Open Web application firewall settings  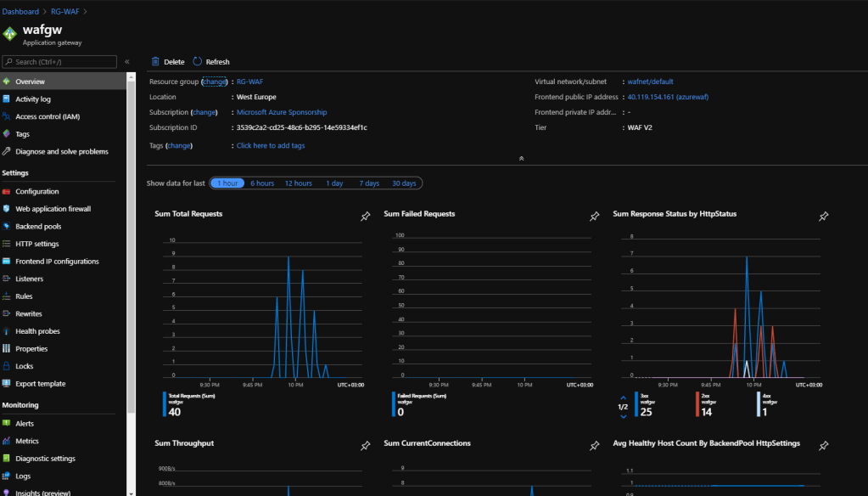[53, 209]
